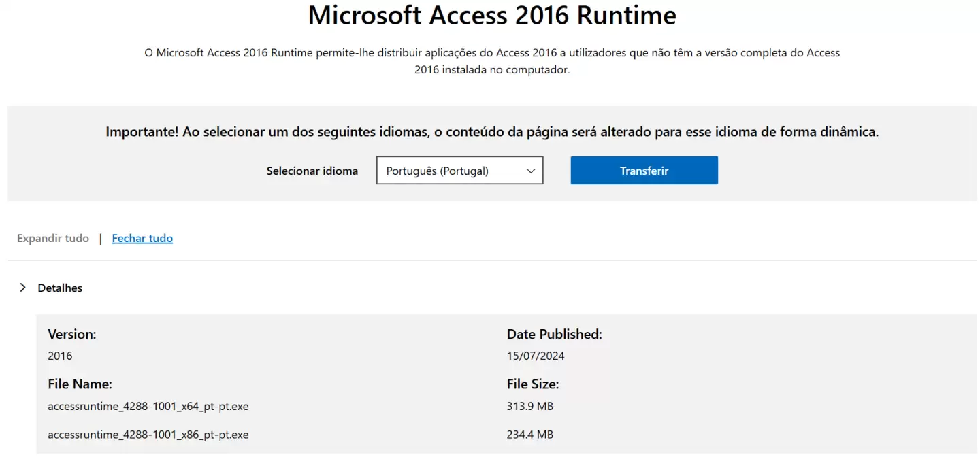
Task: Open the Selecionar idioma language dropdown
Action: point(460,171)
